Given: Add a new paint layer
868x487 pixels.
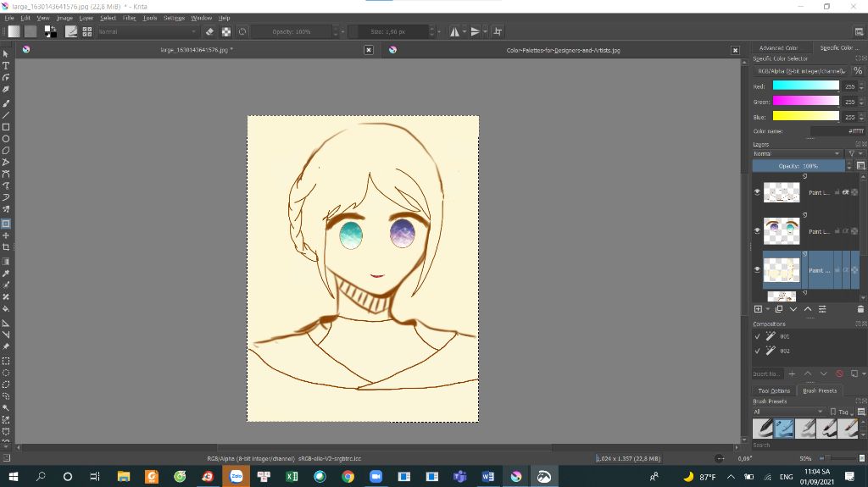Looking at the screenshot, I should point(758,309).
